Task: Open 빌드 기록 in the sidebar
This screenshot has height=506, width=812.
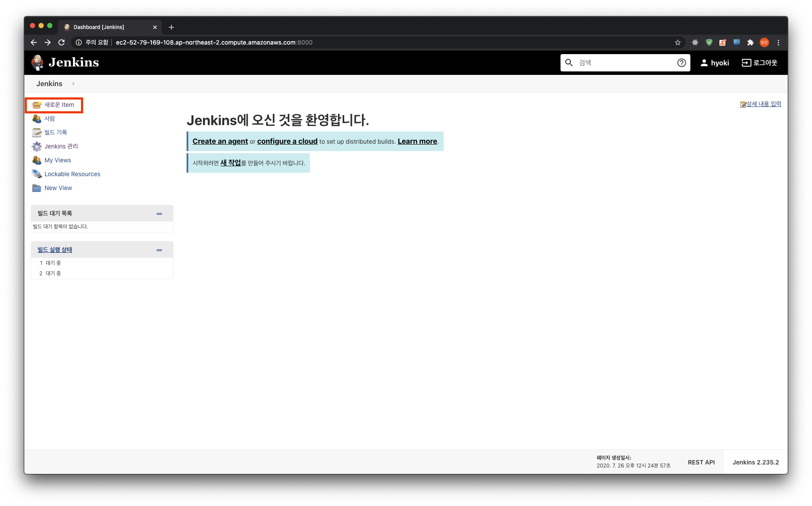Action: click(56, 132)
